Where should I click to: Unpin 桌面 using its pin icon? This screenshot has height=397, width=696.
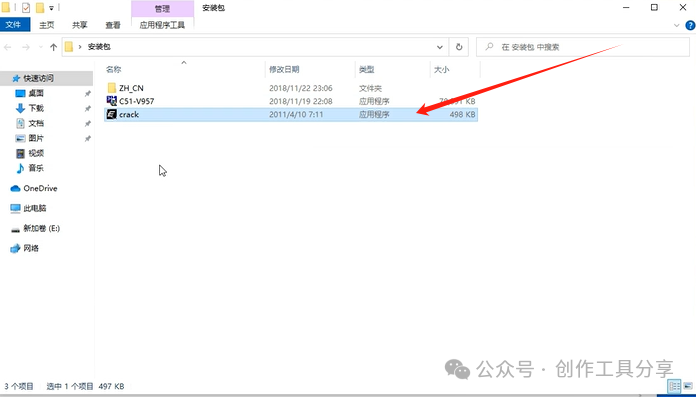[87, 94]
